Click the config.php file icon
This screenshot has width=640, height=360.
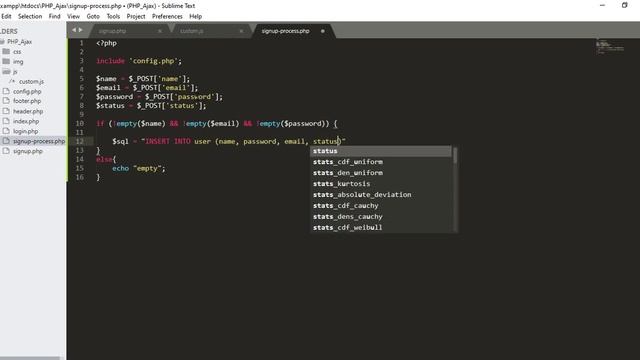tap(6, 91)
